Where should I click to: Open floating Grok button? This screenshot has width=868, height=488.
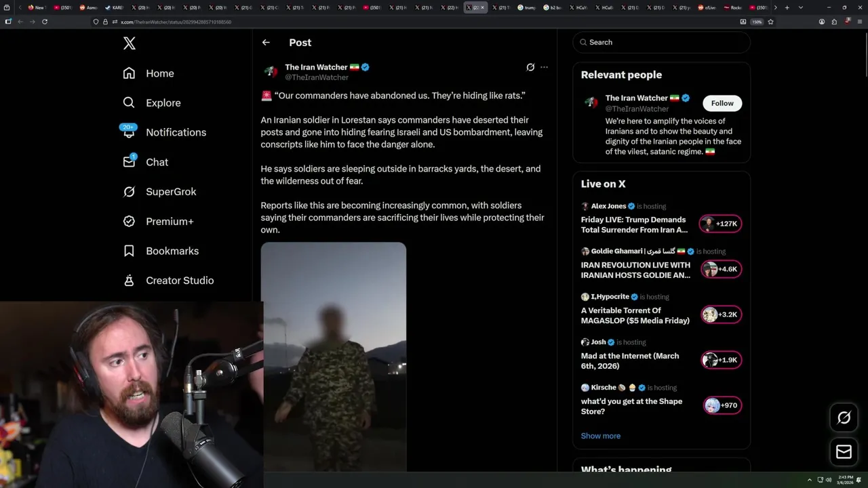pos(844,418)
